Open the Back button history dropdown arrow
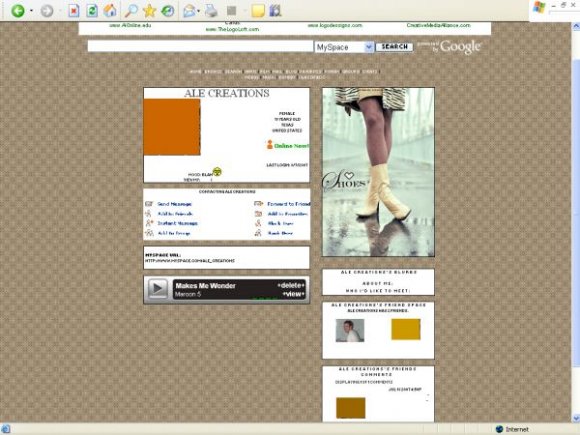 [31, 11]
